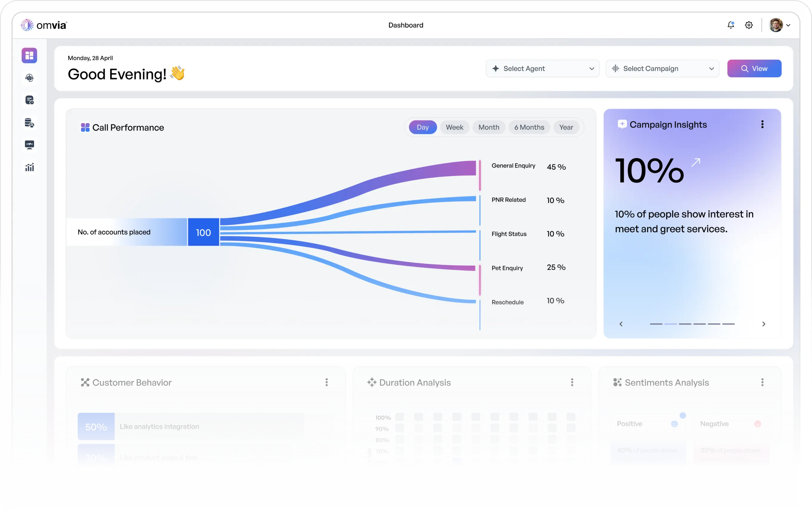Viewport: 812px width, 519px height.
Task: Click the 100 accounts node
Action: (203, 232)
